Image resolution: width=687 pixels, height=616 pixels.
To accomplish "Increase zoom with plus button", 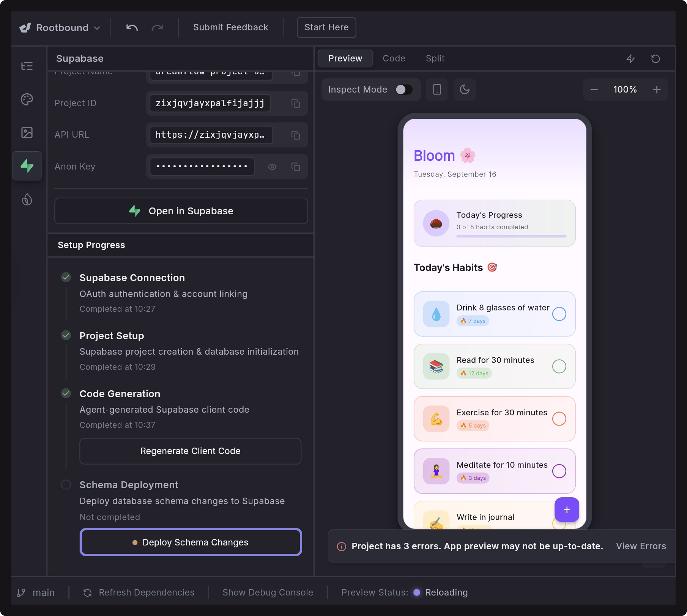I will [657, 90].
